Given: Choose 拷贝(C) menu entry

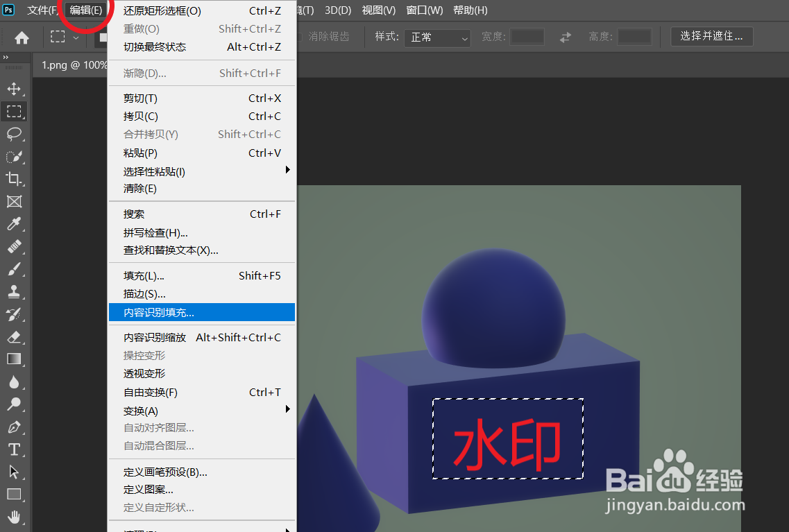Looking at the screenshot, I should [x=202, y=117].
